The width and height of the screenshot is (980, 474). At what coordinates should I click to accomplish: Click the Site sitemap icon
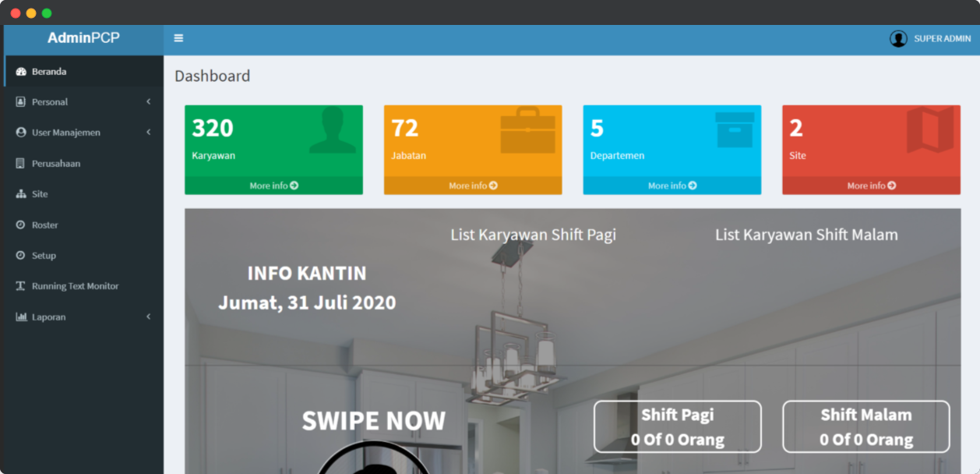point(21,194)
